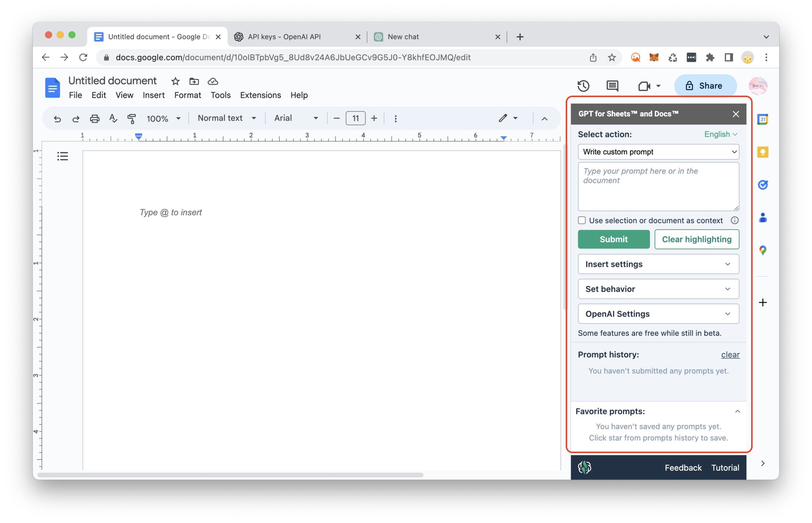812x523 pixels.
Task: Open Google Calendar sidebar icon
Action: point(763,120)
